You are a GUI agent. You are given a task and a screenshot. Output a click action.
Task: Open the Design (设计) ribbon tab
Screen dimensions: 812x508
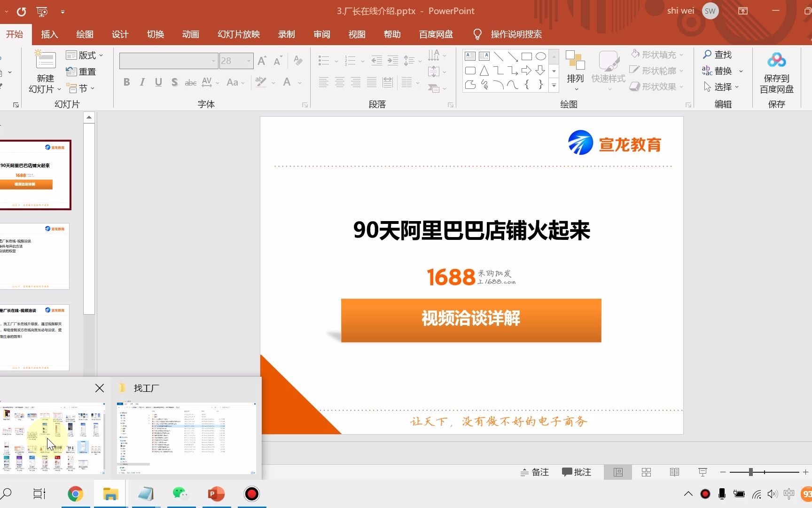tap(120, 34)
